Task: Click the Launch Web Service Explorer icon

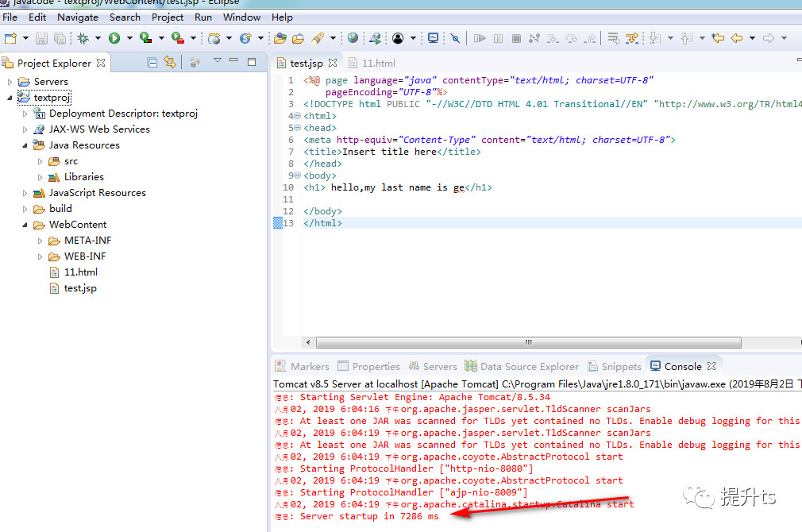Action: (x=375, y=38)
